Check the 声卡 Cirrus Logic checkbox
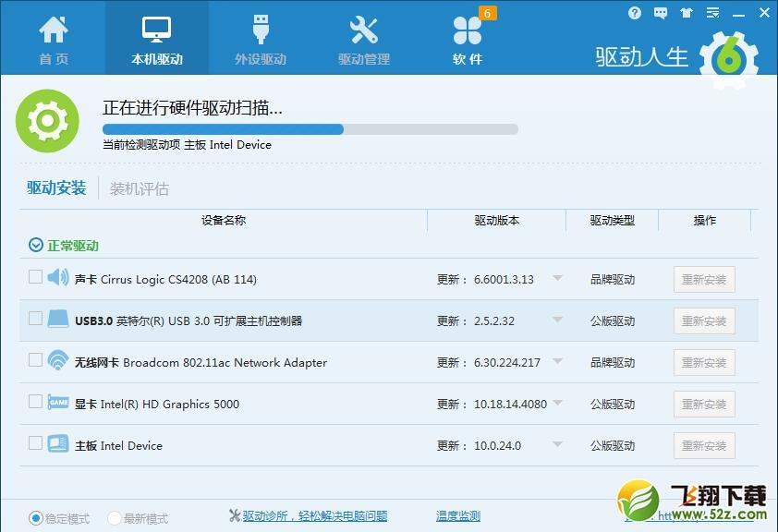Viewport: 778px width, 532px height. coord(35,276)
